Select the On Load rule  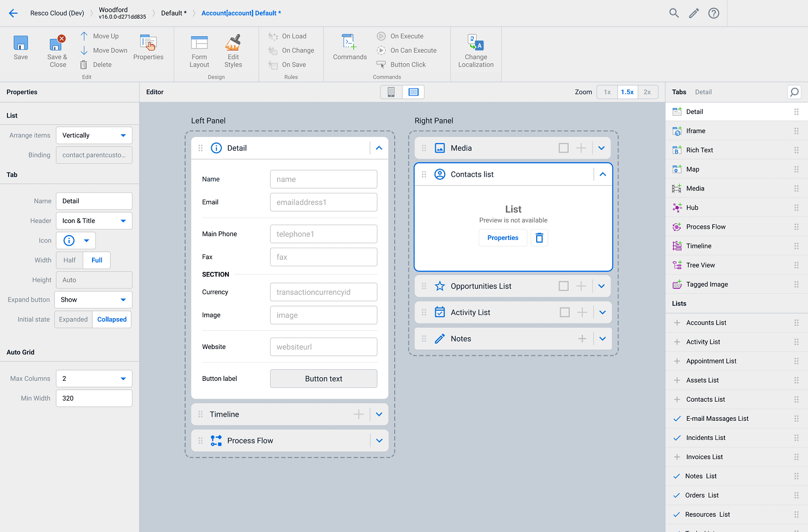294,36
